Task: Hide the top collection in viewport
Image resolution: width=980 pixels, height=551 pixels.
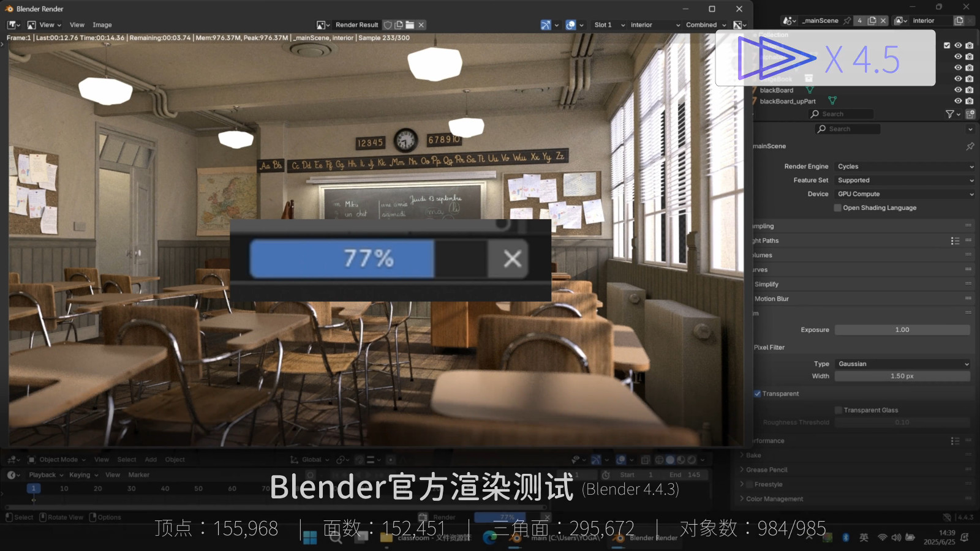Action: click(958, 45)
